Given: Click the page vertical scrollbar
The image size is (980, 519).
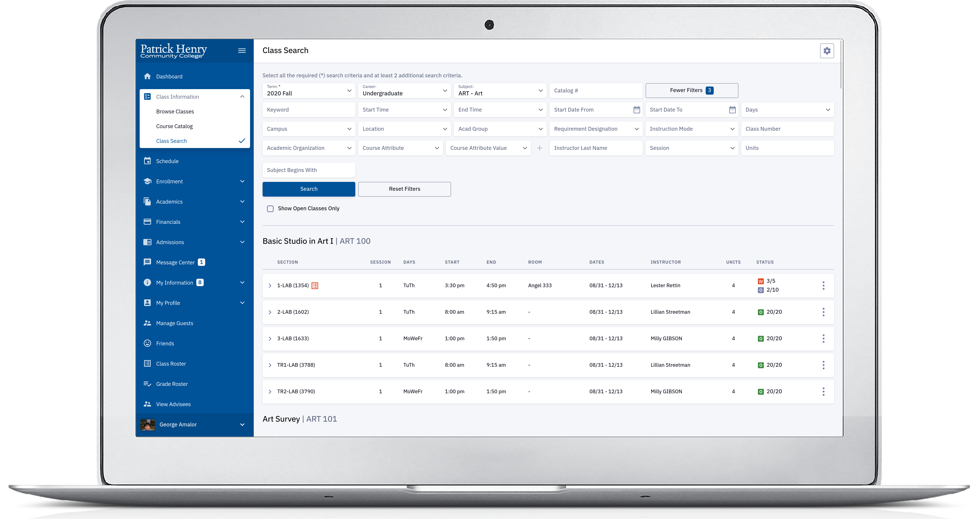Looking at the screenshot, I should tap(840, 64).
